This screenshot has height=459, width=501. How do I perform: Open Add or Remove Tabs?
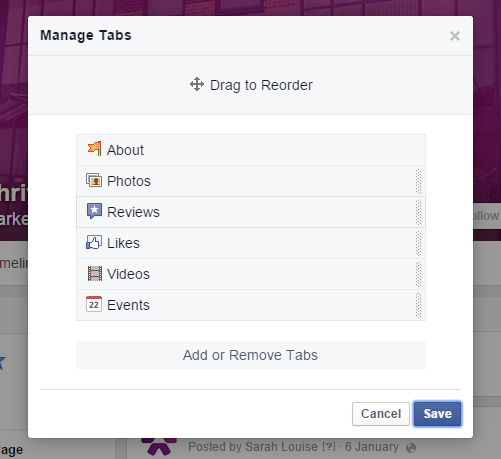click(251, 355)
